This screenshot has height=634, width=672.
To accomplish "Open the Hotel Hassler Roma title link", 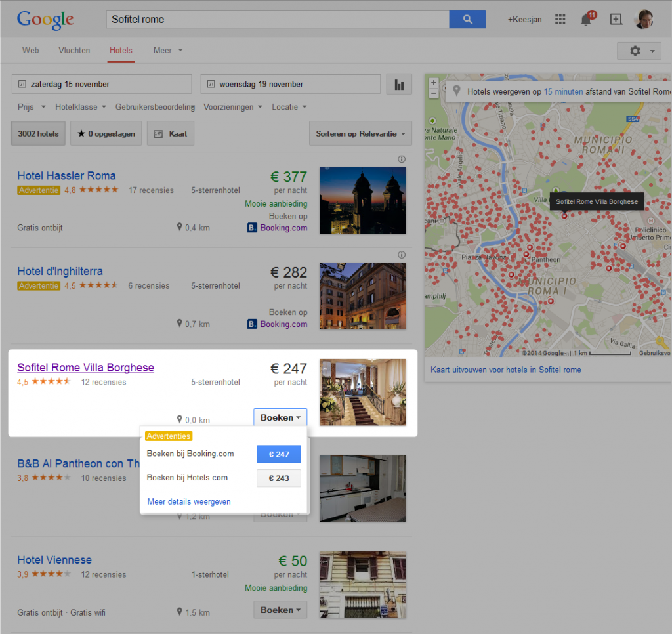I will point(66,175).
